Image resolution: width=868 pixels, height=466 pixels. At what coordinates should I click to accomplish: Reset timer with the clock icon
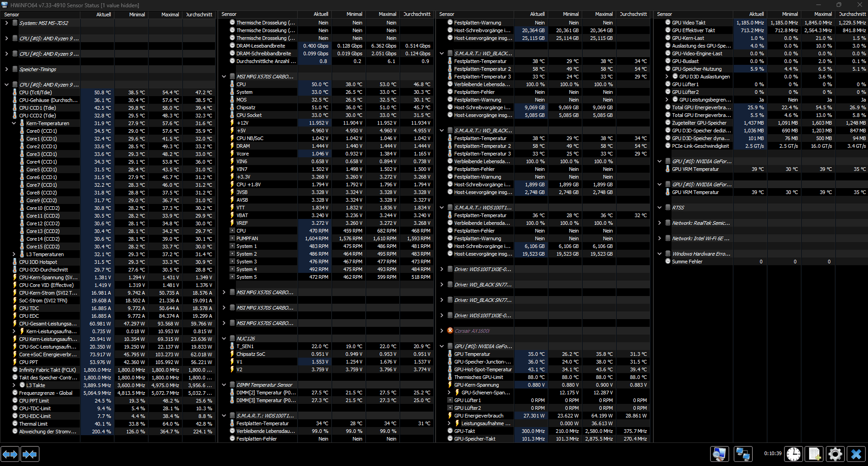tap(794, 454)
